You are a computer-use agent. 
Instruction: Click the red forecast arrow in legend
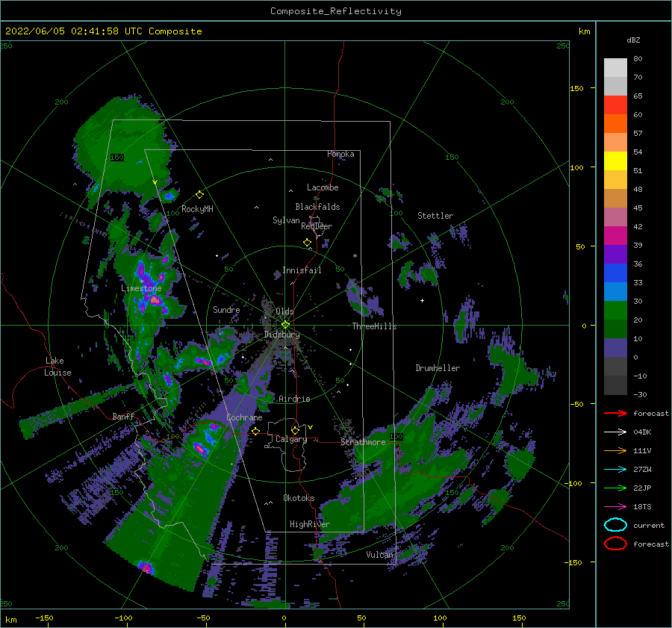[x=615, y=413]
